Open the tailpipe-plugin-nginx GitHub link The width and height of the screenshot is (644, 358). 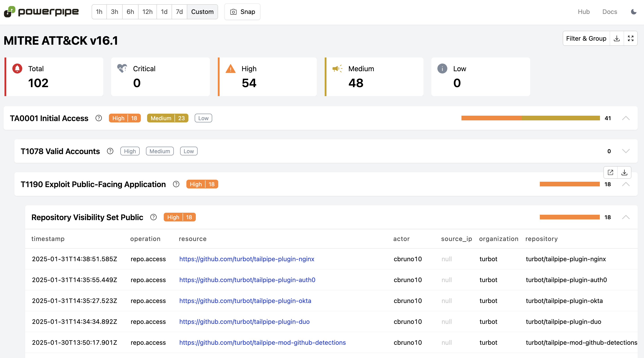[247, 259]
